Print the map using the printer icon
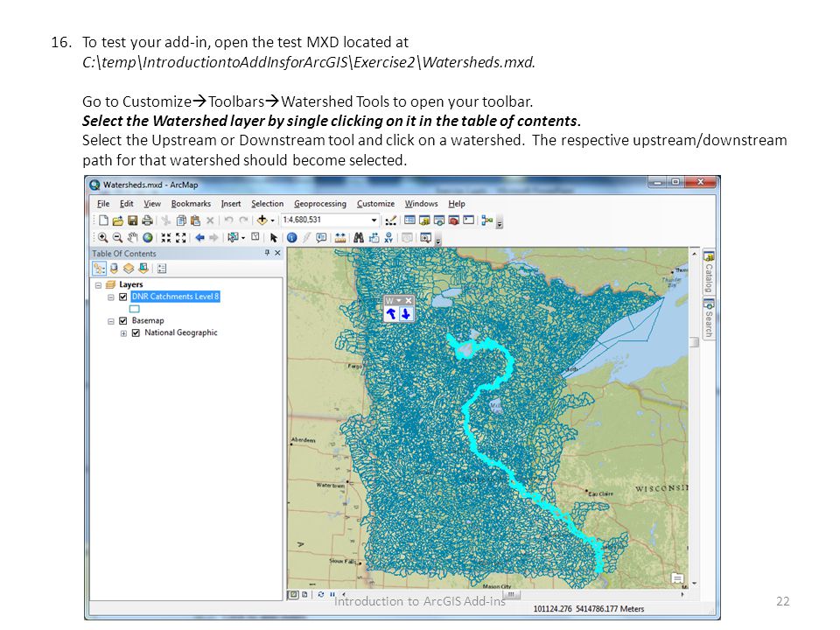Screen dimensions: 840x630 coord(147,220)
